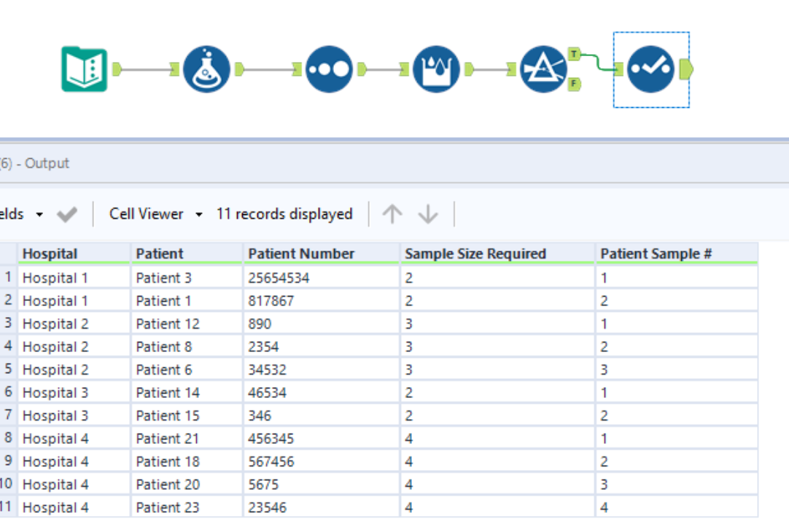The height and width of the screenshot is (532, 789).
Task: Click the blue circle tool with three dots
Action: pyautogui.click(x=328, y=69)
